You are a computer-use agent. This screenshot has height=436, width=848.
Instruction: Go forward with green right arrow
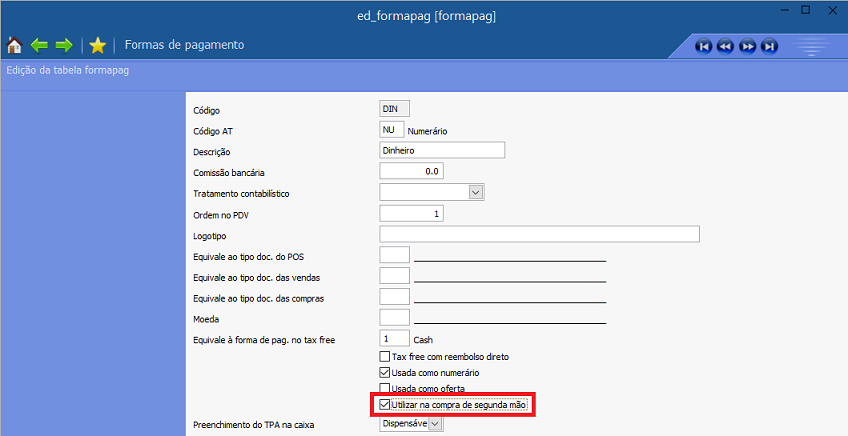tap(64, 45)
